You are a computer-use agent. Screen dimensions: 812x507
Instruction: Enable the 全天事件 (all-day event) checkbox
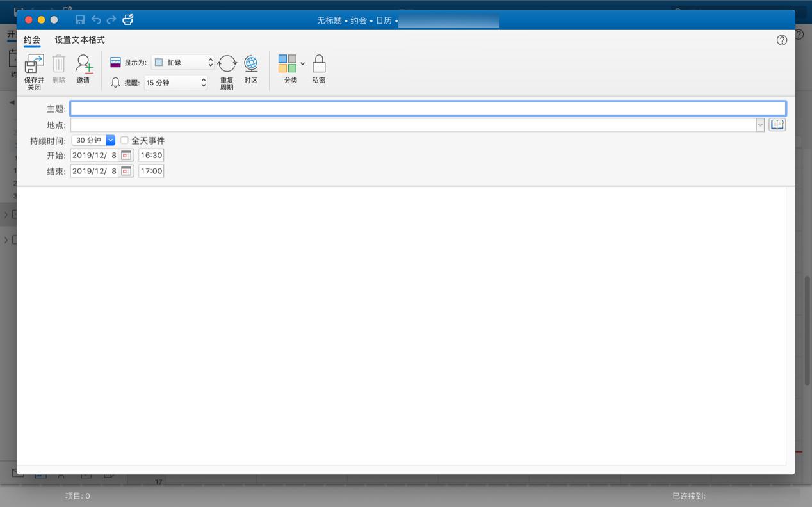tap(124, 140)
